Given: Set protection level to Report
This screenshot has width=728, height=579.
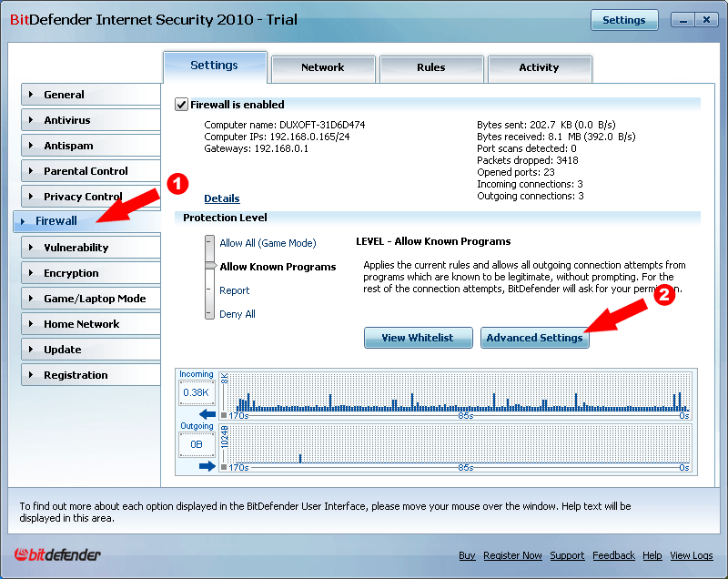Looking at the screenshot, I should click(235, 290).
